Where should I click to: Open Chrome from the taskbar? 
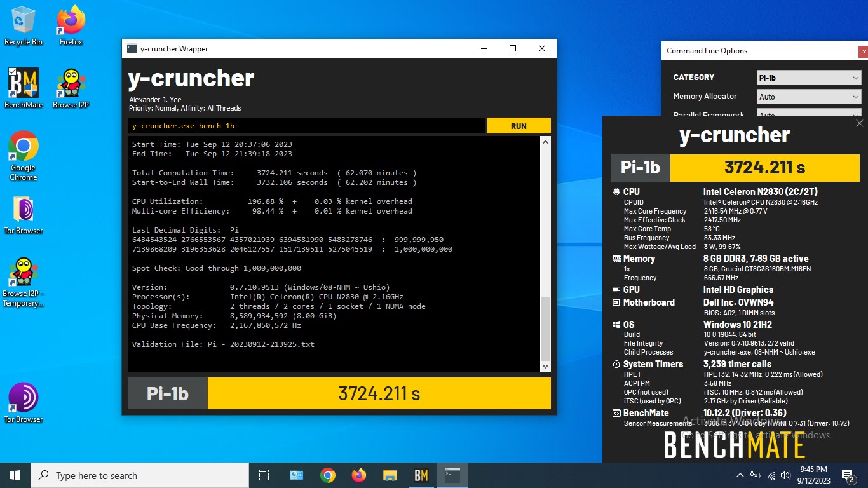click(x=328, y=475)
